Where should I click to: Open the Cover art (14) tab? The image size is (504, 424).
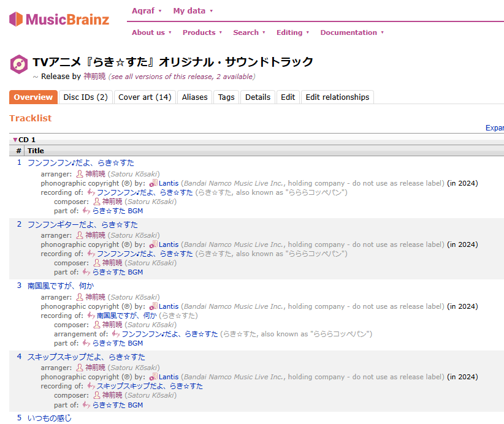click(x=145, y=97)
